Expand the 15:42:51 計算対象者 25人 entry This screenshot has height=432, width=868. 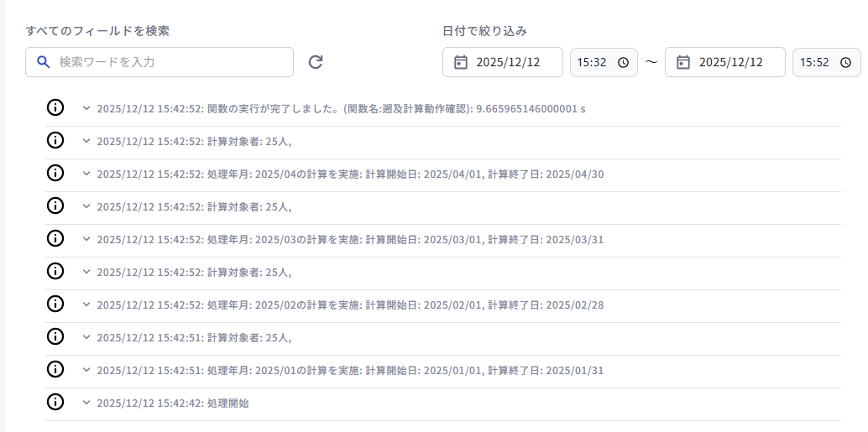tap(86, 337)
